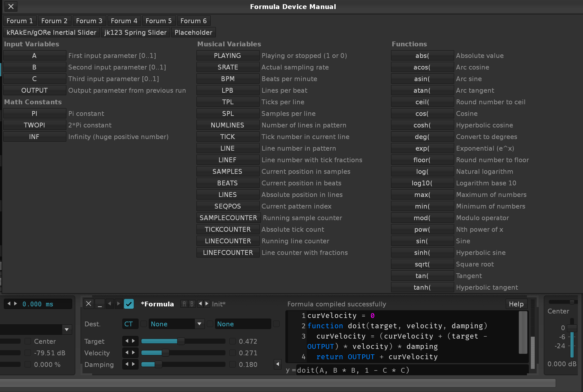Viewport: 583px width, 392px height.
Task: Move Formula device left in chain
Action: pyautogui.click(x=110, y=304)
